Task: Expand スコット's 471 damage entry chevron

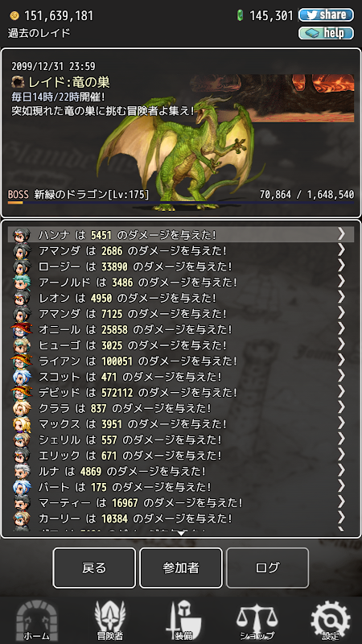Action: pos(341,375)
